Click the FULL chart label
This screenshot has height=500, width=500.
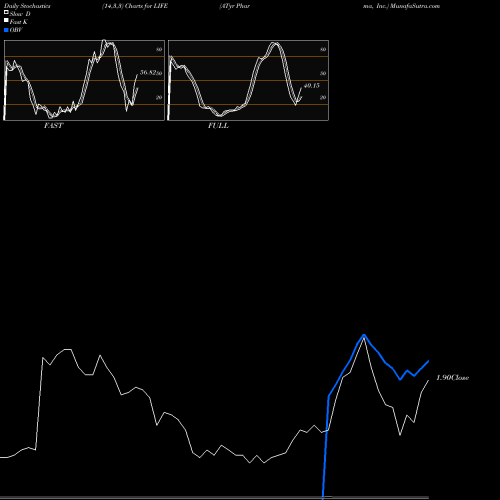click(218, 126)
